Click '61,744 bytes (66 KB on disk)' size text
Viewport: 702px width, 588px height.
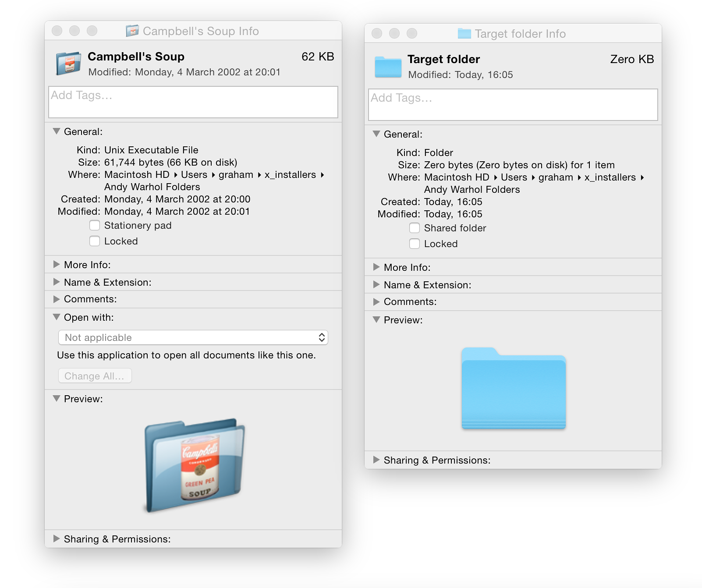click(x=171, y=162)
